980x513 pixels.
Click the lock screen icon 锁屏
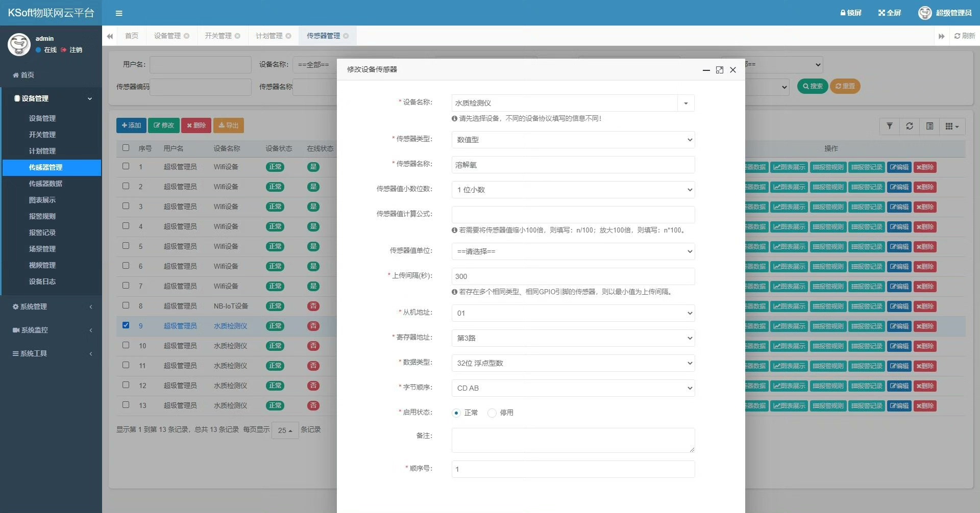851,13
